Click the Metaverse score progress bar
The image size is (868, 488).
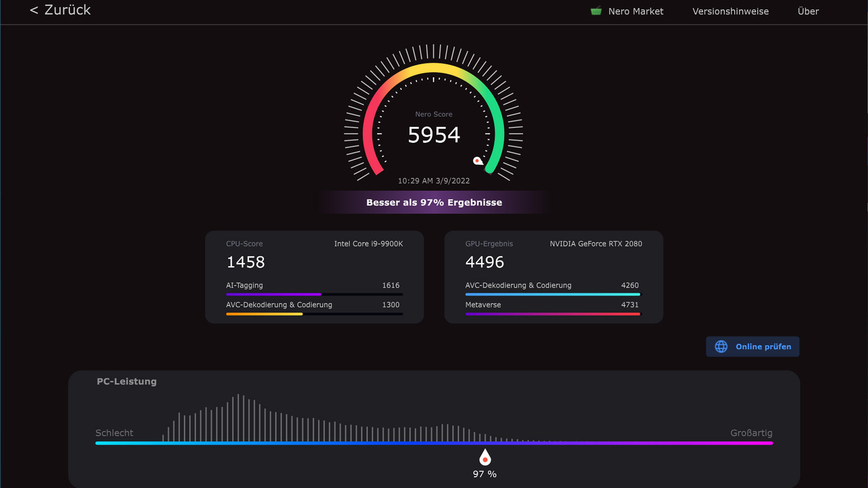click(x=552, y=314)
